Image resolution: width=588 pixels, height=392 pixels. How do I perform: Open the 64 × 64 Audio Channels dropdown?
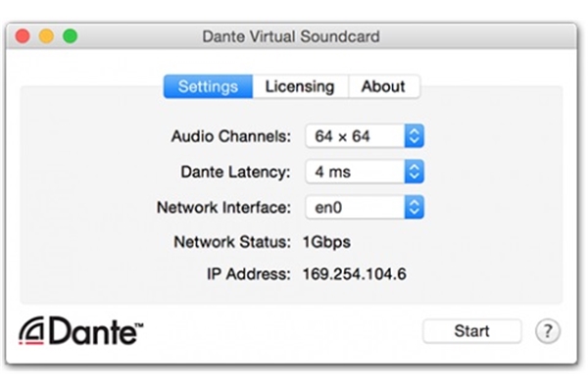[x=365, y=136]
